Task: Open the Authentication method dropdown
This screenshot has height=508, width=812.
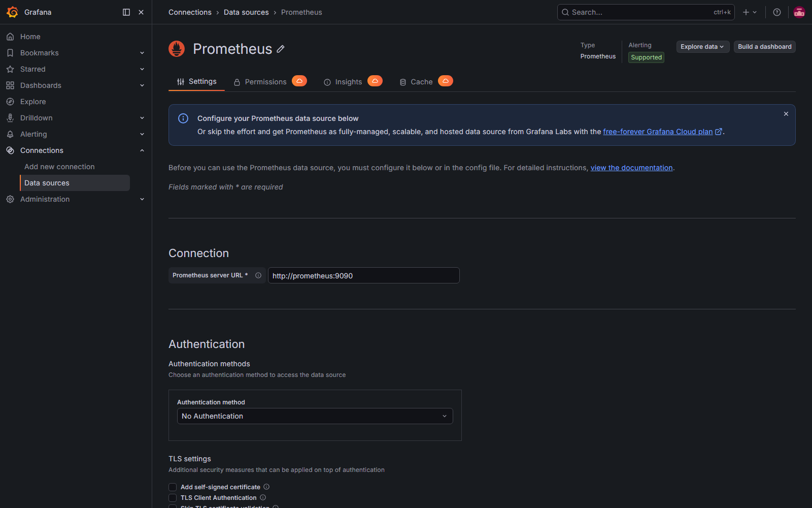Action: (315, 416)
